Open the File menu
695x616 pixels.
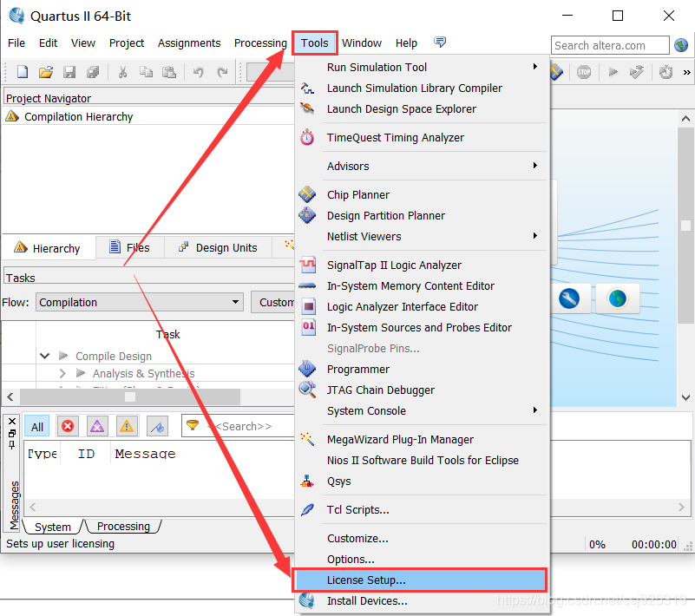[x=16, y=43]
